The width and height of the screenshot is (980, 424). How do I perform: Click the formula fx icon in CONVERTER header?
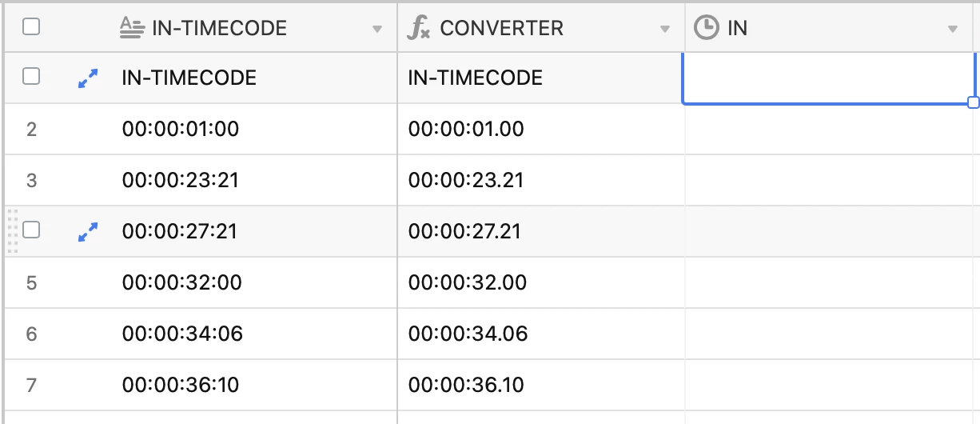click(x=417, y=28)
